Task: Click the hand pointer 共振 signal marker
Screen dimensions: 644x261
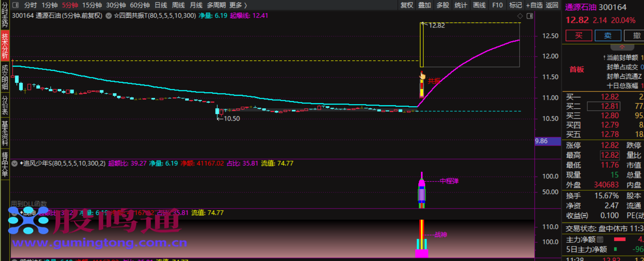Action: tap(423, 76)
